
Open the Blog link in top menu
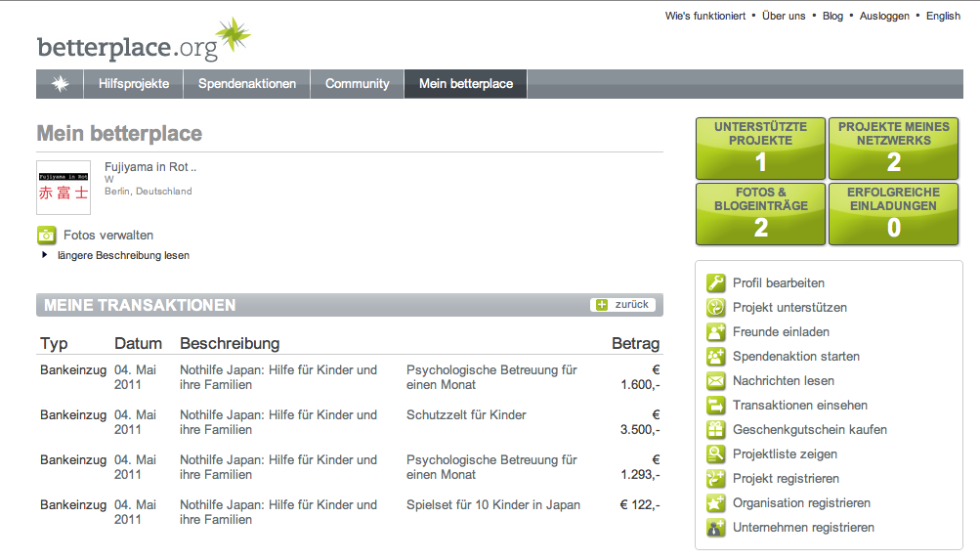pyautogui.click(x=832, y=17)
